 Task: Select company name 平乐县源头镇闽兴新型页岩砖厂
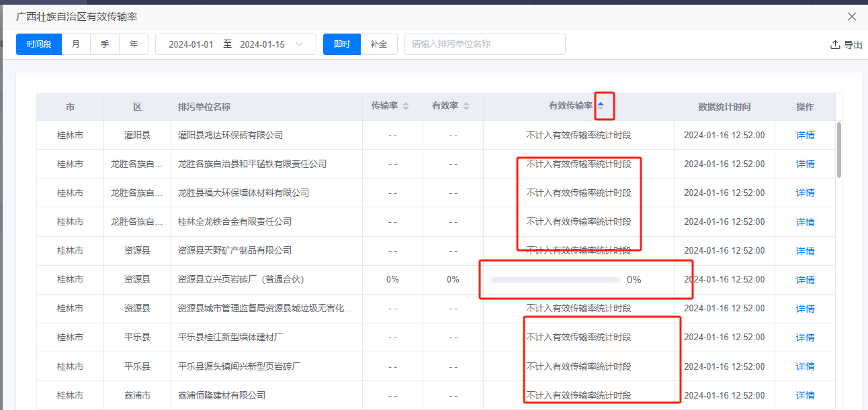239,366
